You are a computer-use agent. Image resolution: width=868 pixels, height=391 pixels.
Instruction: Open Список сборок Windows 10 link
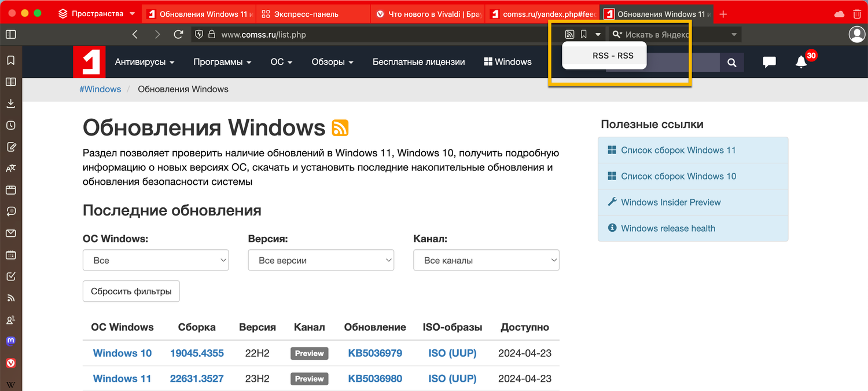click(678, 176)
